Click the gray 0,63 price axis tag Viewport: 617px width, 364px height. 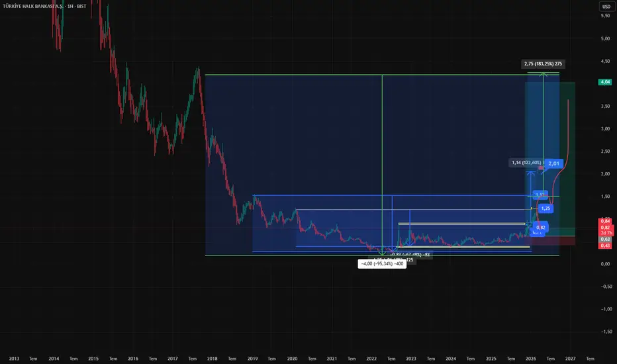pyautogui.click(x=605, y=240)
